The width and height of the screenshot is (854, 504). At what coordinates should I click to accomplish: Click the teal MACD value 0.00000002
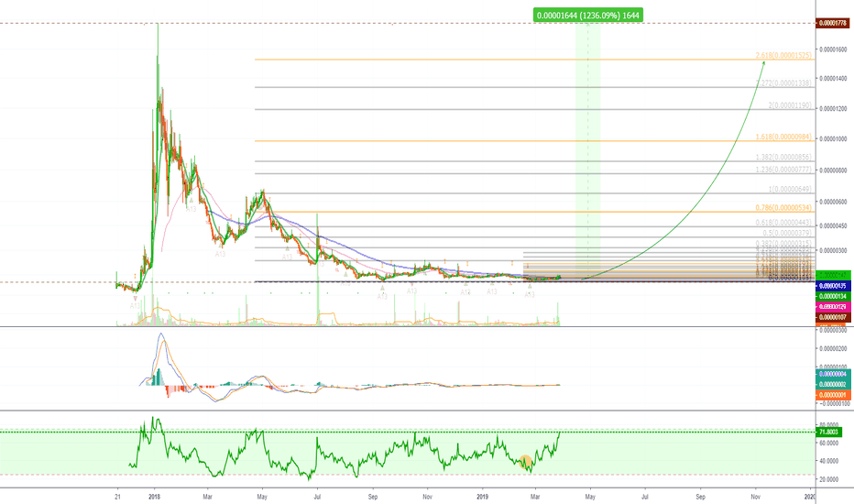[833, 385]
